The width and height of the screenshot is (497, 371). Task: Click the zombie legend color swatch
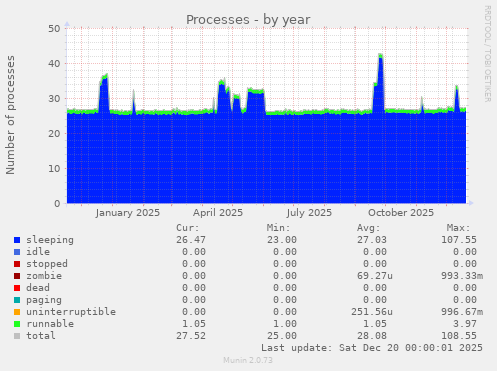[x=17, y=276]
